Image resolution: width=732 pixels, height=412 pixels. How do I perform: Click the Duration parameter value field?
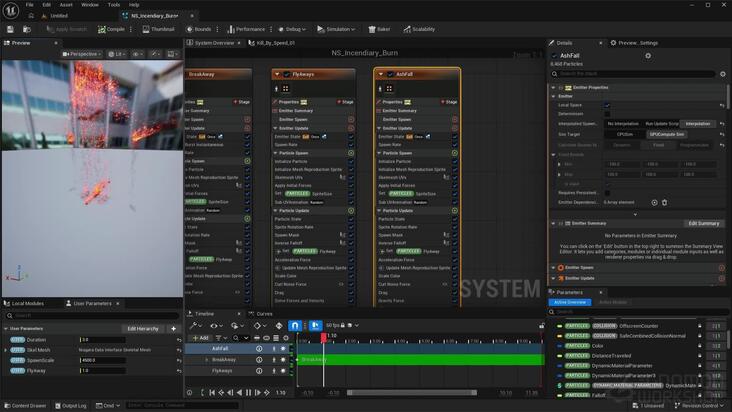(103, 340)
